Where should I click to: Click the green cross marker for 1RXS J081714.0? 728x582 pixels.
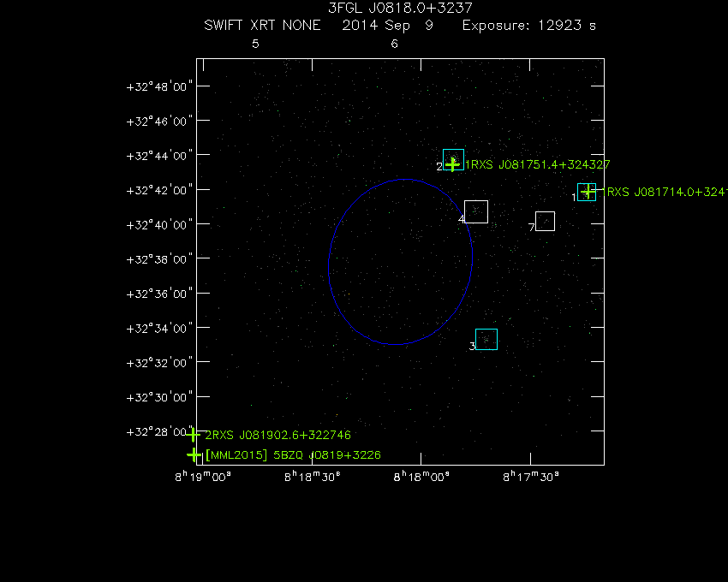click(588, 192)
